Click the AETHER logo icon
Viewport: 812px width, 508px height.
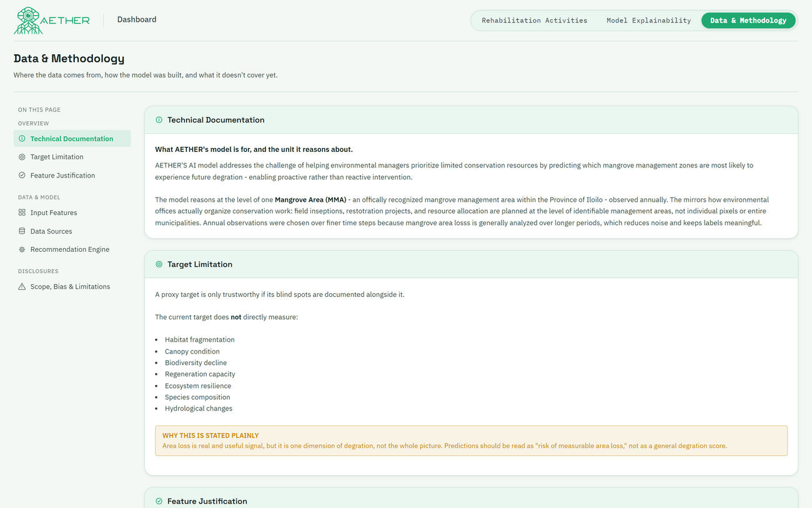[x=27, y=20]
